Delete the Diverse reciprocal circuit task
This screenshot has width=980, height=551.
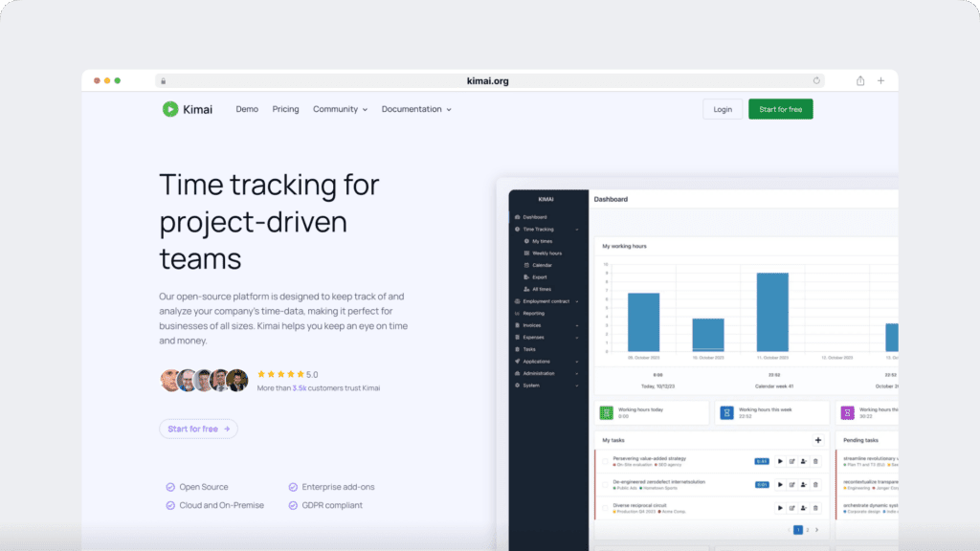pyautogui.click(x=815, y=508)
